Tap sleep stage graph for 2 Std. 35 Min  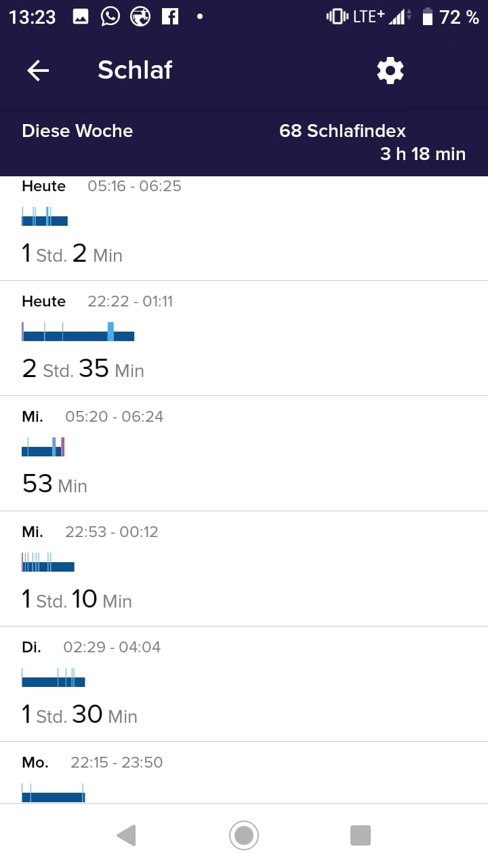click(78, 332)
